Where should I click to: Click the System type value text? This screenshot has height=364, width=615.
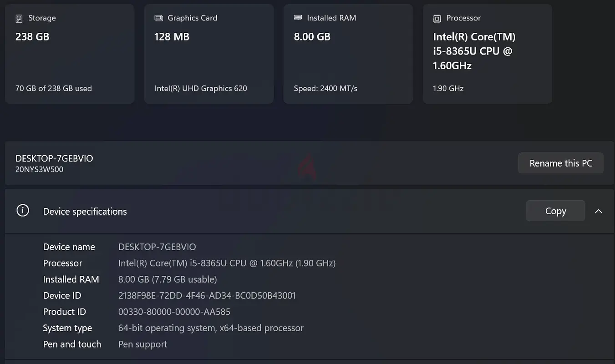click(211, 328)
